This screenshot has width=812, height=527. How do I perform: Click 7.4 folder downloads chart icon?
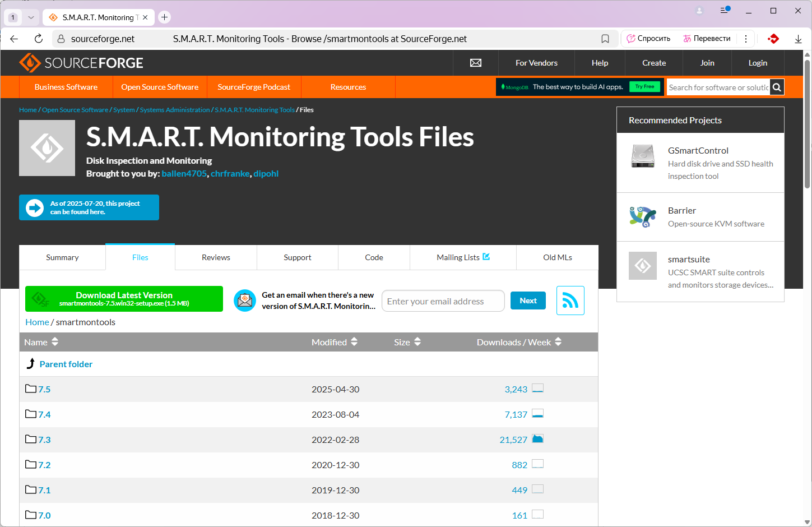coord(537,414)
